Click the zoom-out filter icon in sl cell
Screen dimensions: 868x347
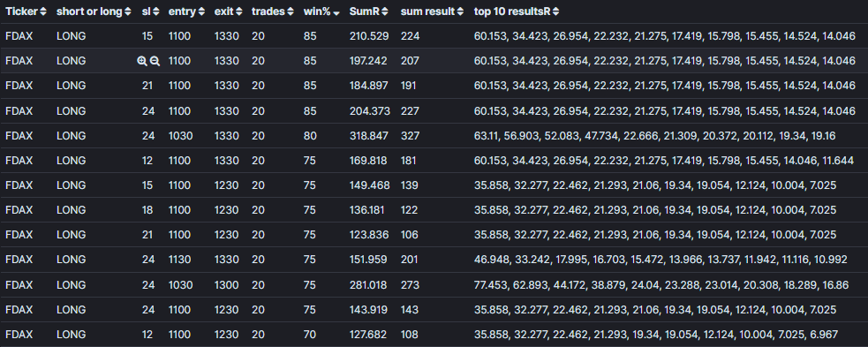155,62
